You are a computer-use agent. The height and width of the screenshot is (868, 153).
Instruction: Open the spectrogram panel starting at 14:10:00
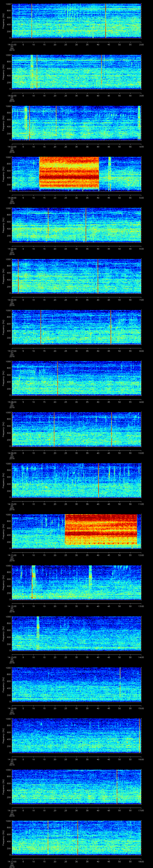click(x=77, y=481)
